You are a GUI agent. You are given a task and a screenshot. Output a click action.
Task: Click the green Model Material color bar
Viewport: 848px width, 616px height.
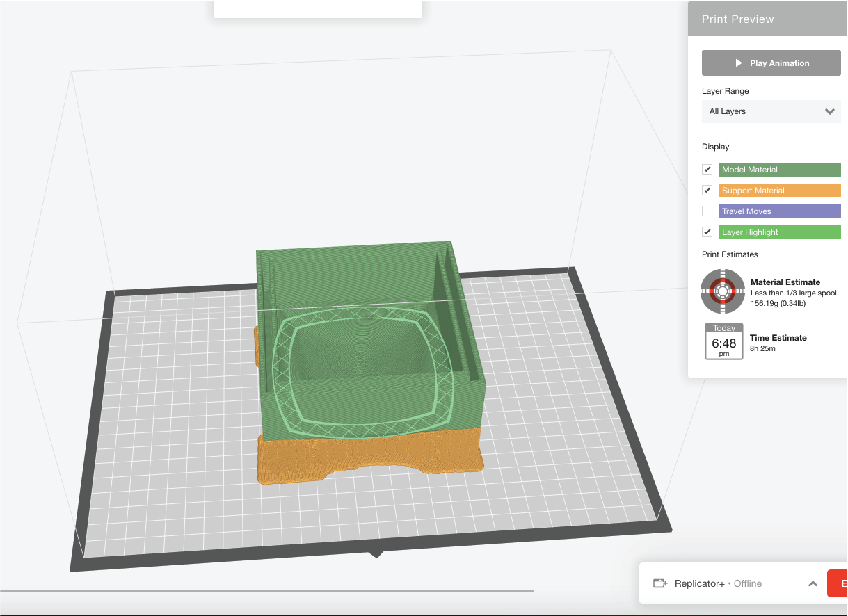780,170
